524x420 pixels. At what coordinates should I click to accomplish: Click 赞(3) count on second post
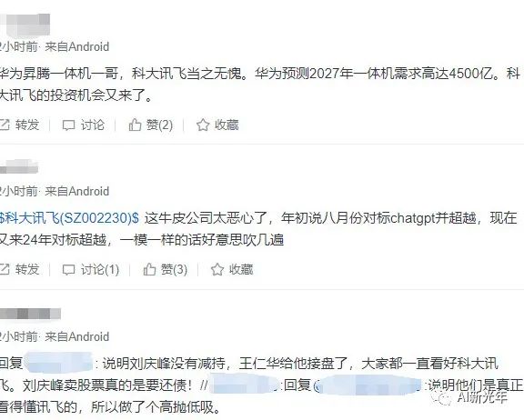tap(174, 269)
